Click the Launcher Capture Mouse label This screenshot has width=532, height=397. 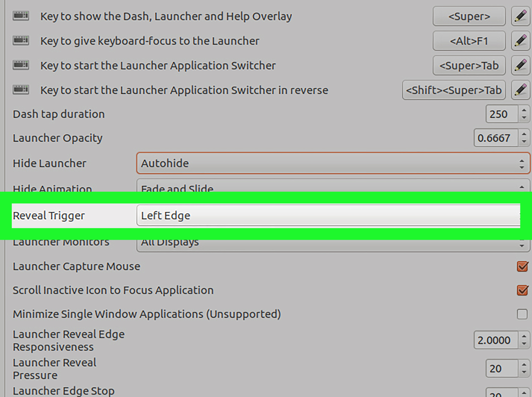76,266
